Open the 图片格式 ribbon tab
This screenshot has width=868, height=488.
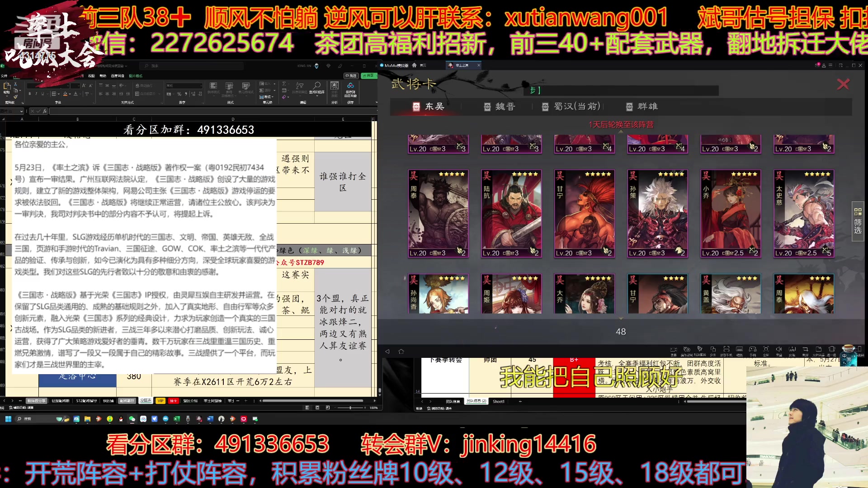pyautogui.click(x=136, y=76)
